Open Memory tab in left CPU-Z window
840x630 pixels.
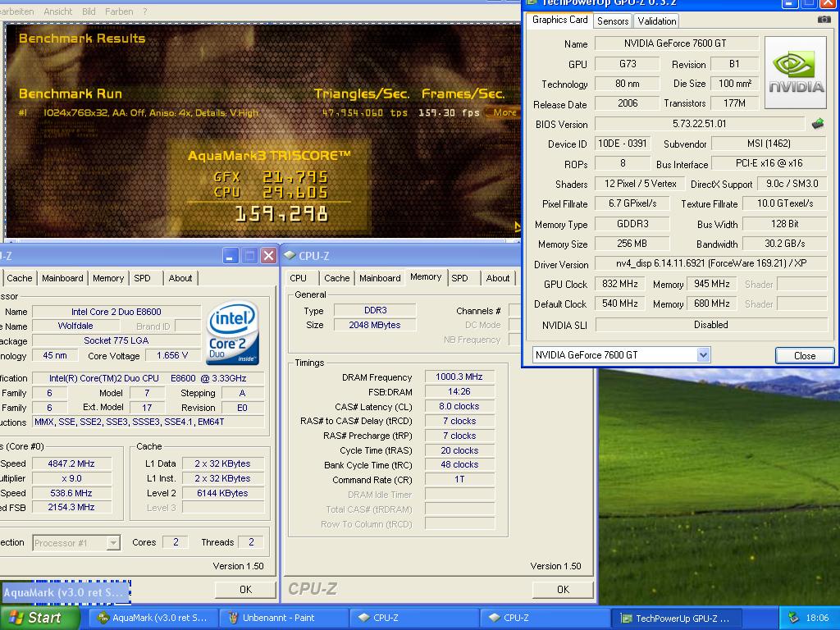pos(108,278)
